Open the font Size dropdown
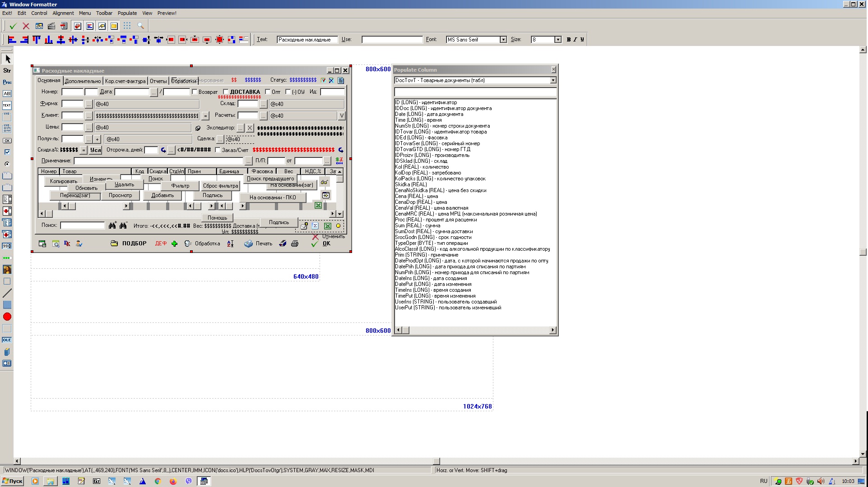The image size is (868, 487). [x=558, y=40]
